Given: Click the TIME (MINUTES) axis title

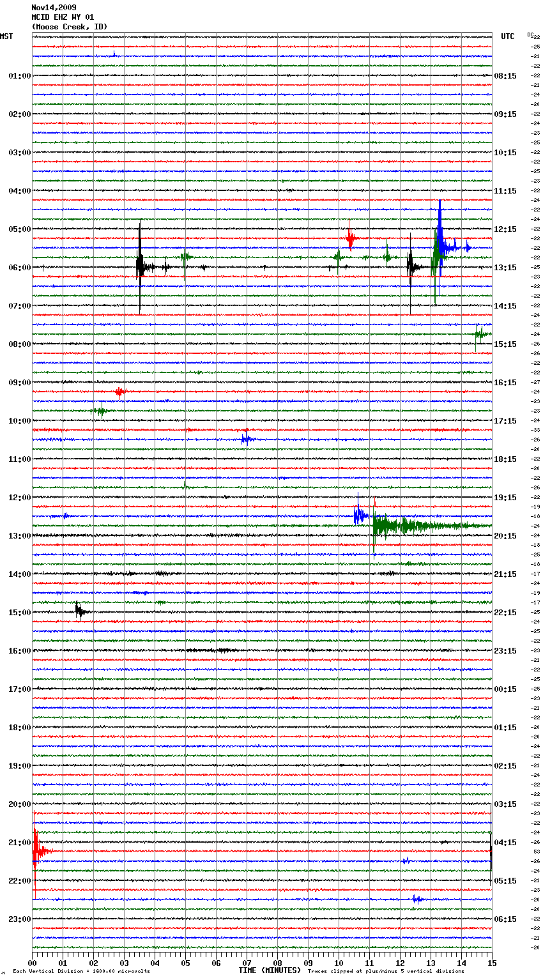Looking at the screenshot, I should [x=270, y=970].
